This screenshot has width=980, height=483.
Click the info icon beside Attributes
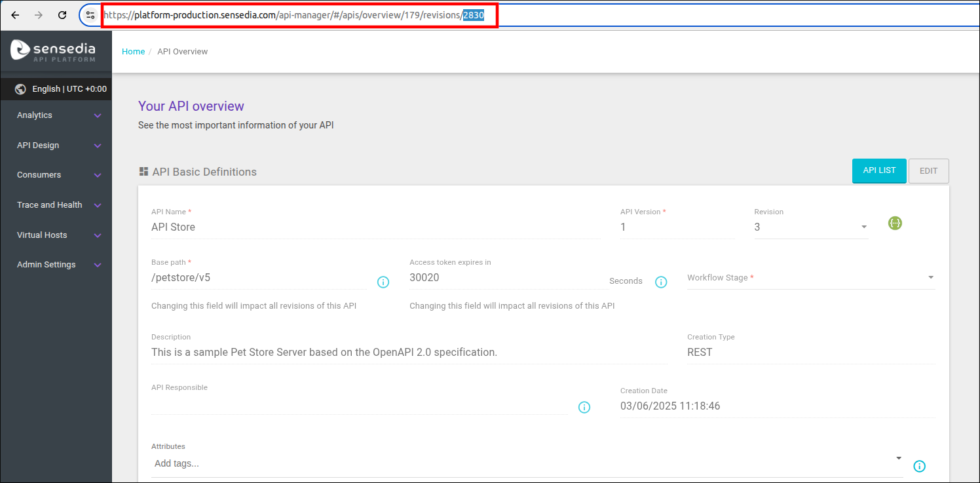click(x=919, y=466)
